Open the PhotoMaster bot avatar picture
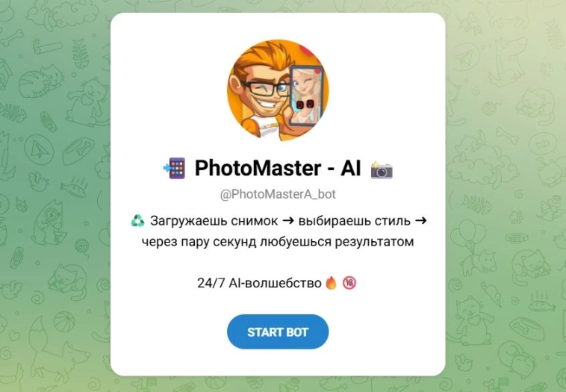Image resolution: width=566 pixels, height=392 pixels. (278, 90)
